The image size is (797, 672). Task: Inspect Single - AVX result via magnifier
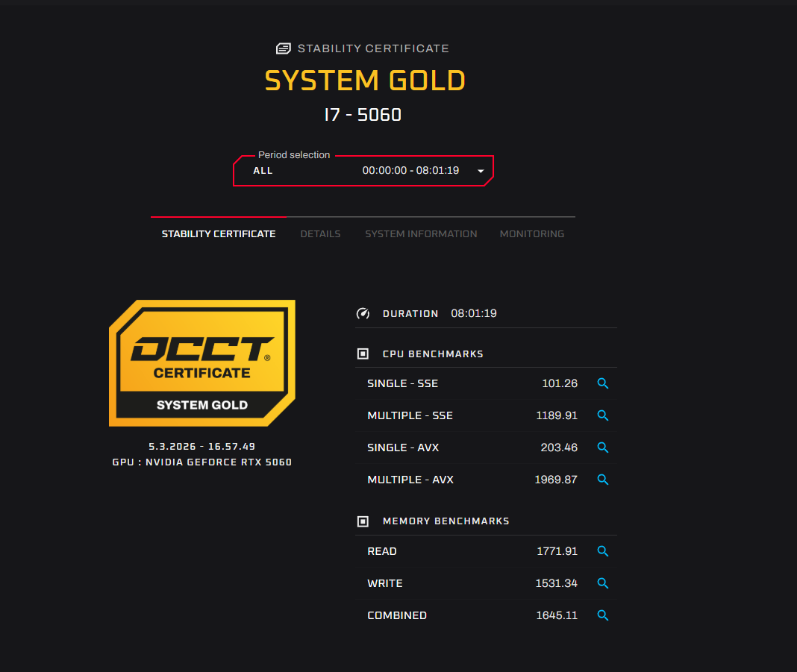point(603,448)
